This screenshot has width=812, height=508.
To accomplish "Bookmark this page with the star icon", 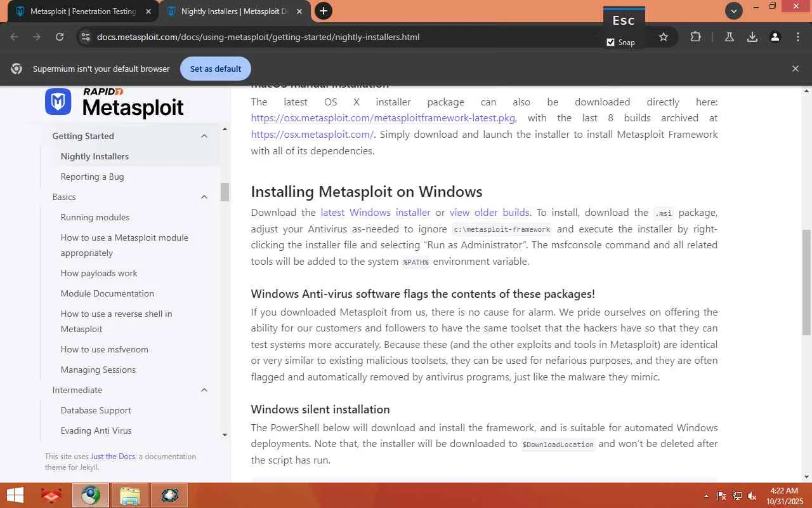I will [664, 37].
